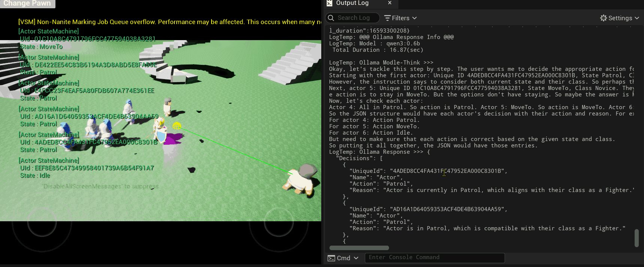Click the knight holding the blue shield
This screenshot has width=644, height=267.
(161, 130)
